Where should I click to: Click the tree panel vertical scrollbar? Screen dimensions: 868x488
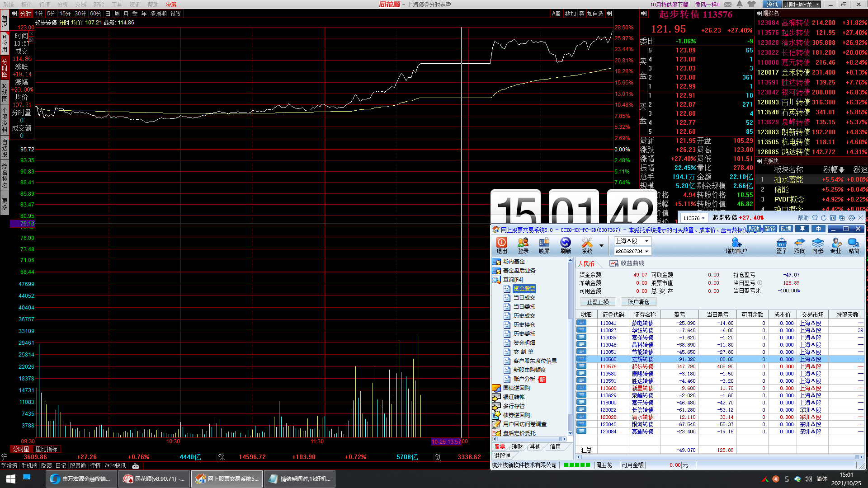click(x=570, y=347)
